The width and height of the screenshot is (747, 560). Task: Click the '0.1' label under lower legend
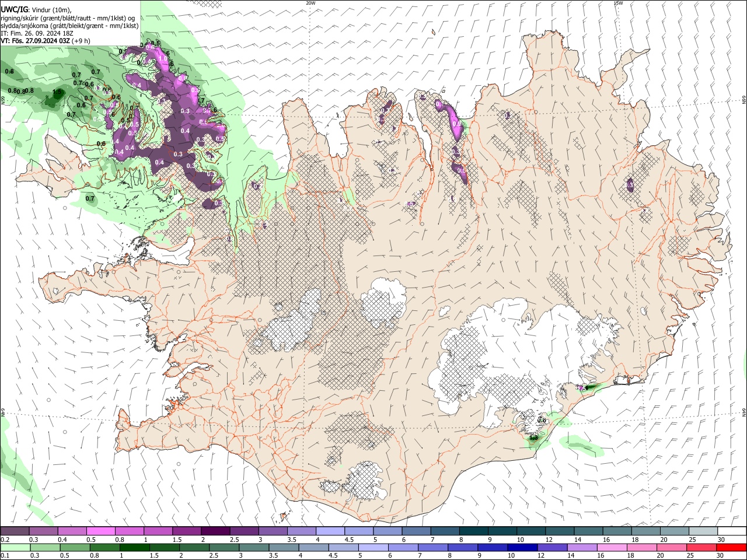[5, 555]
